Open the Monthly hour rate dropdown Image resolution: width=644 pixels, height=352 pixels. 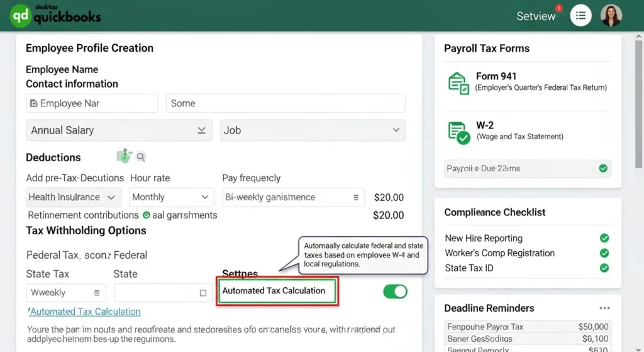[x=171, y=197]
